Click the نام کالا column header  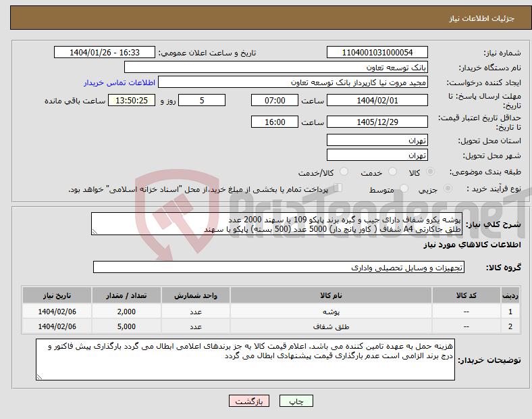click(x=331, y=295)
